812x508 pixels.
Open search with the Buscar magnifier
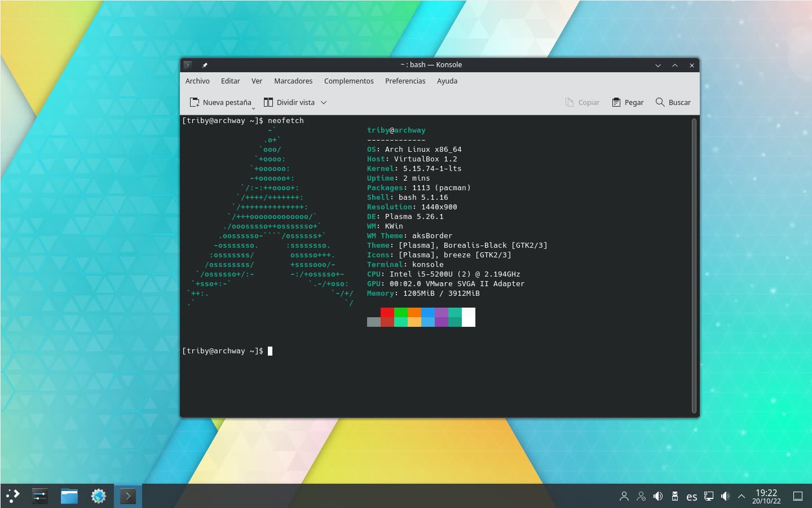[673, 102]
